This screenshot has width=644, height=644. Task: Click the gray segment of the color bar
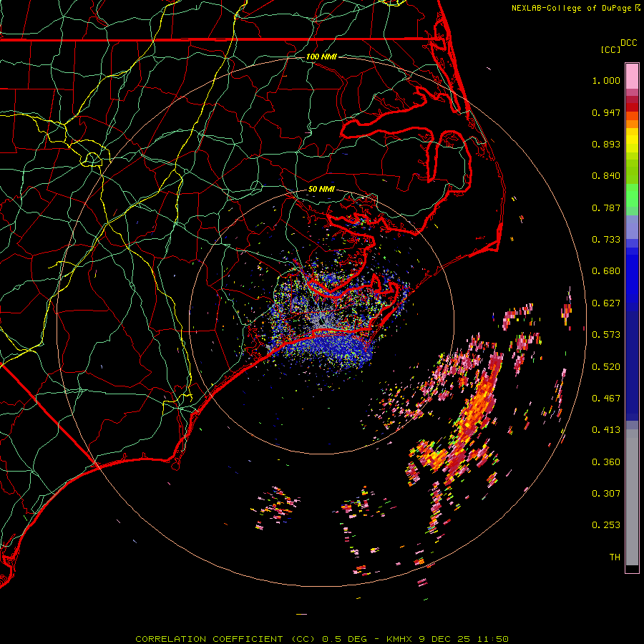point(632,497)
